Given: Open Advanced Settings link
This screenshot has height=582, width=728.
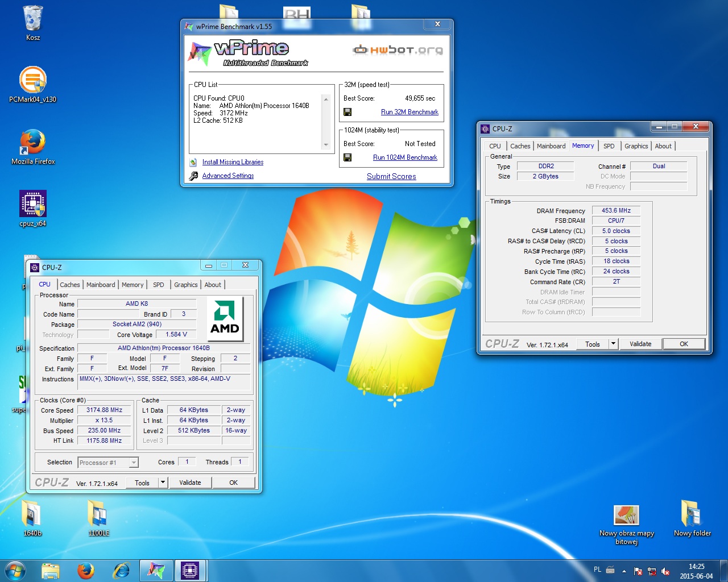Looking at the screenshot, I should coord(228,176).
